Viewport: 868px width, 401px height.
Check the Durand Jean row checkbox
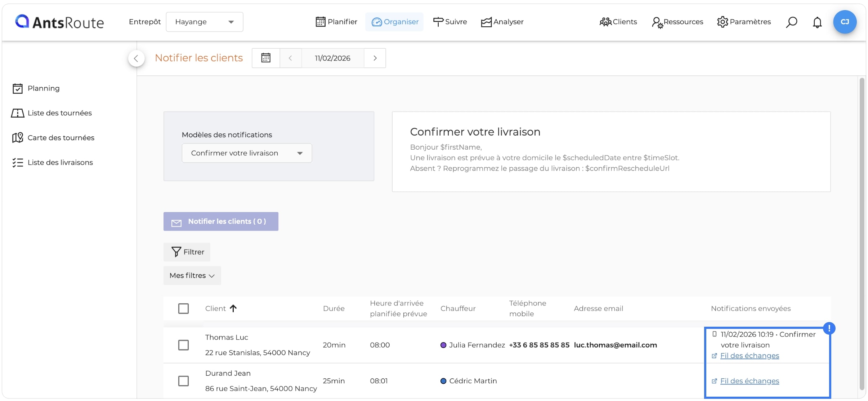point(183,381)
